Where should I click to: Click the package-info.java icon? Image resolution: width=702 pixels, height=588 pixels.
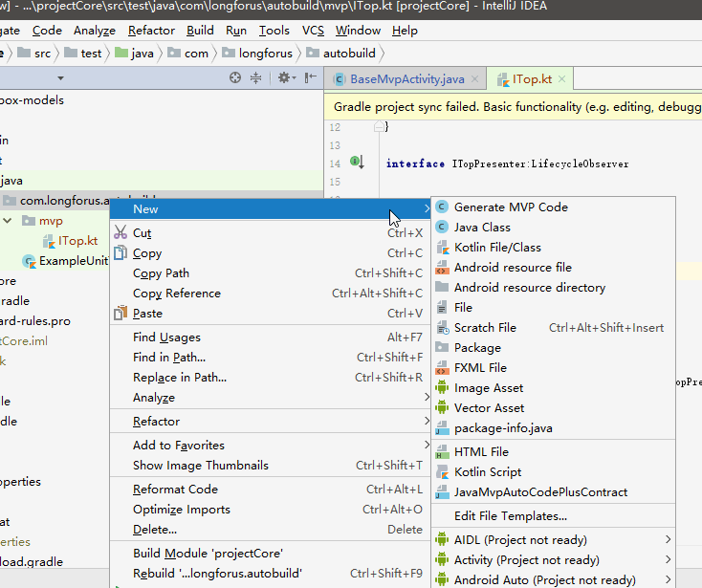click(442, 428)
